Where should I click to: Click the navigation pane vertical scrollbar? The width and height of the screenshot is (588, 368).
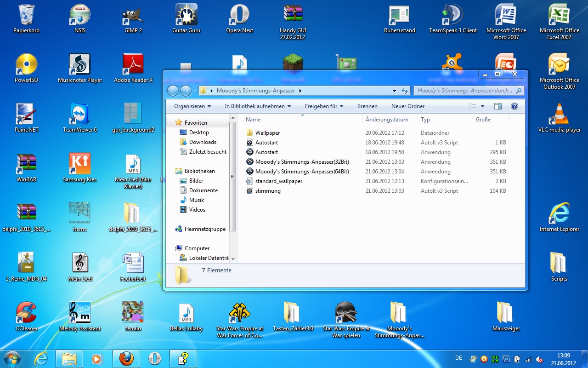point(233,184)
